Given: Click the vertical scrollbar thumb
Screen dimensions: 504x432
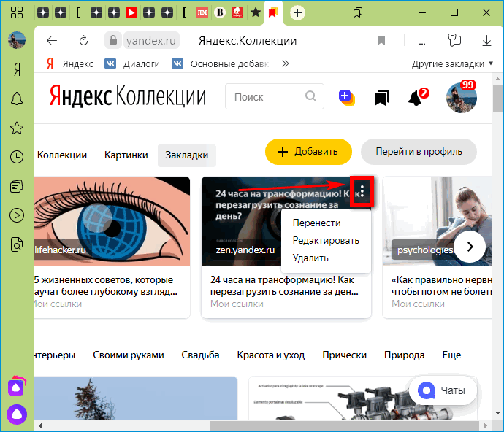Looking at the screenshot, I should point(497,98).
